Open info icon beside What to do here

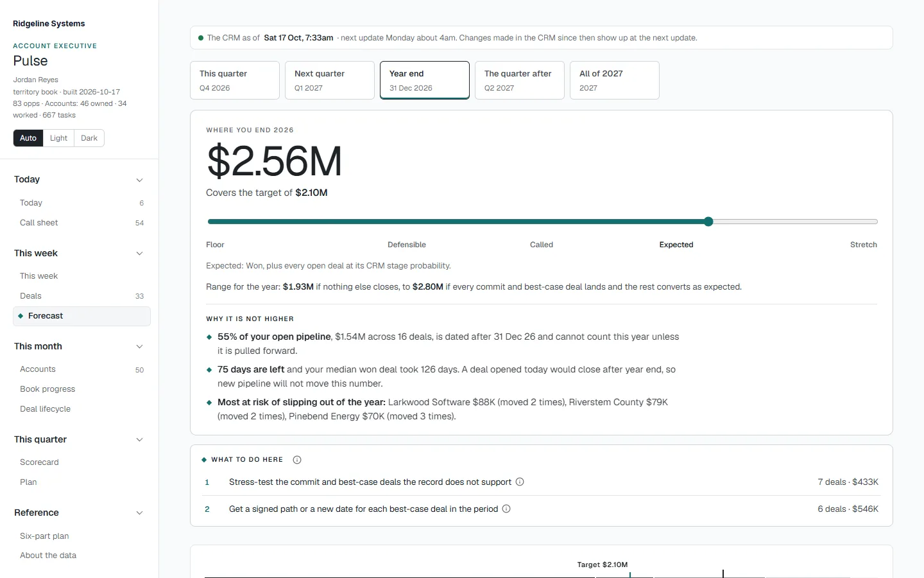pyautogui.click(x=297, y=460)
